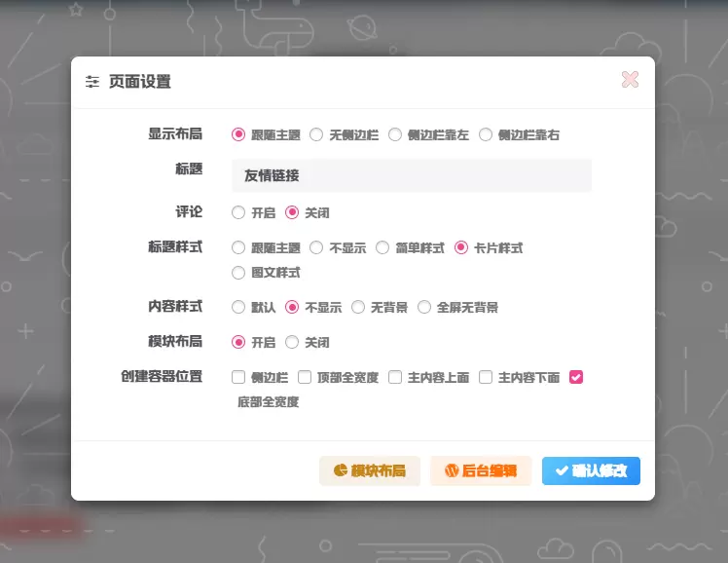Open 模块布局 via the bottom button

(370, 470)
